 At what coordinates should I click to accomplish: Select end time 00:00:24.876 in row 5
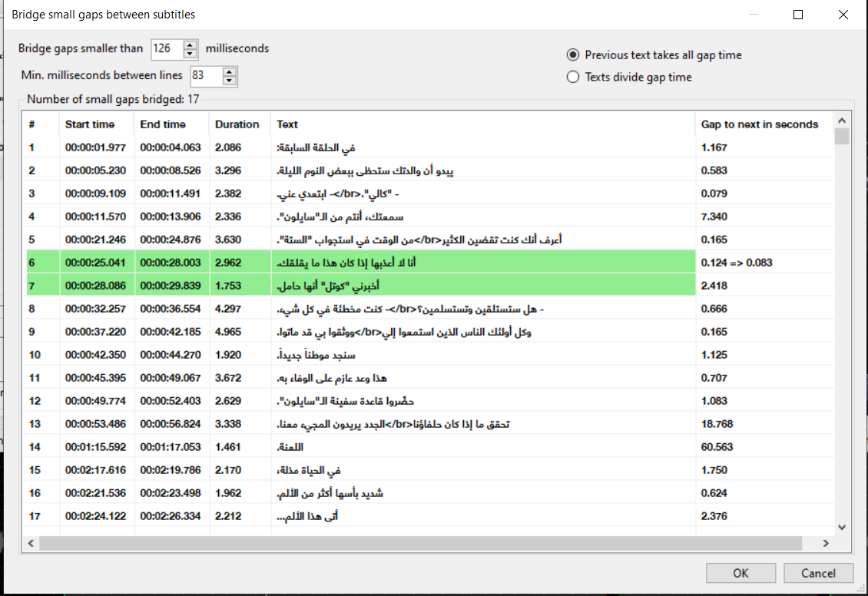(171, 240)
